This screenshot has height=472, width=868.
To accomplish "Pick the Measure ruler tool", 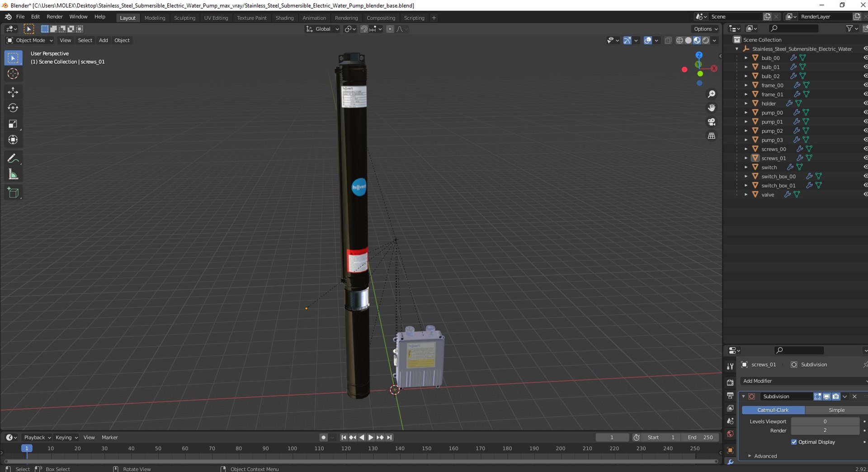I will pos(13,175).
